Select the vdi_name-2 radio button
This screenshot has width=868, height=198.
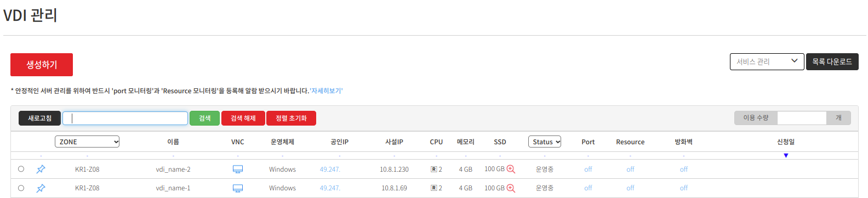[21, 169]
